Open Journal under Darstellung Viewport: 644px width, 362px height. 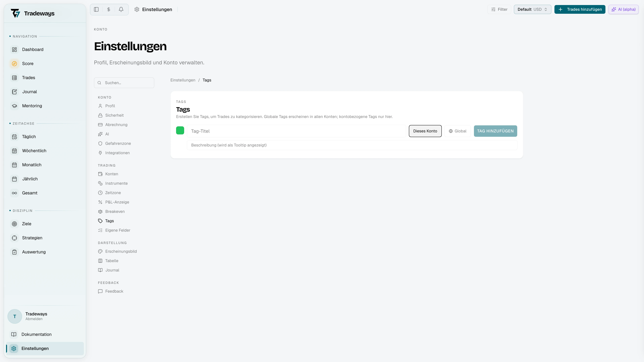click(x=124, y=270)
